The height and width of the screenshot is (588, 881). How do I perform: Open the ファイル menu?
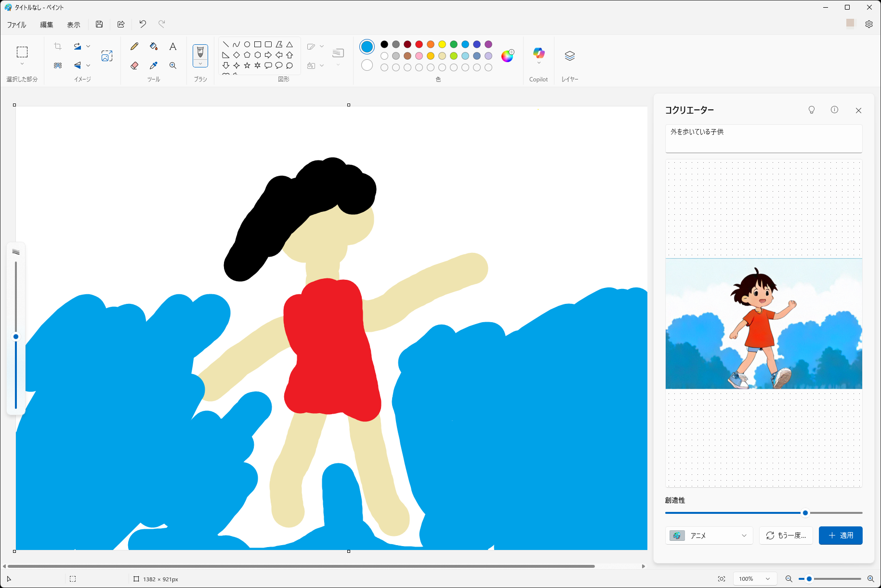tap(16, 24)
